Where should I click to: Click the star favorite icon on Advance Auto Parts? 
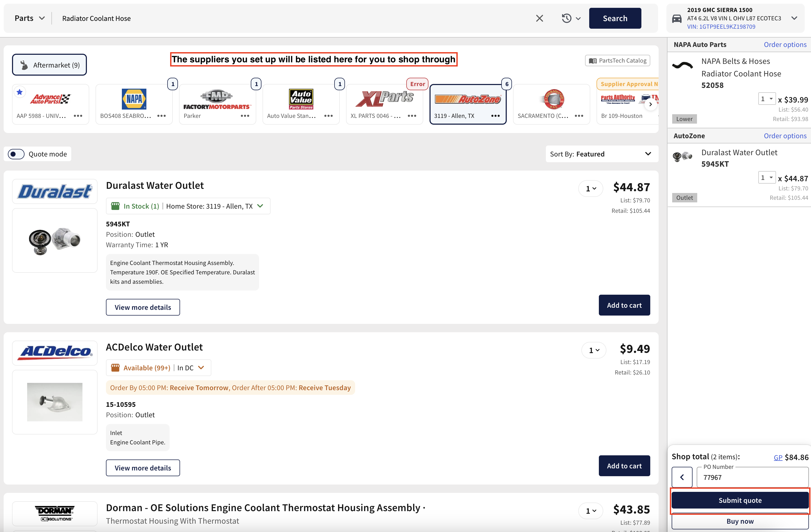pyautogui.click(x=20, y=92)
